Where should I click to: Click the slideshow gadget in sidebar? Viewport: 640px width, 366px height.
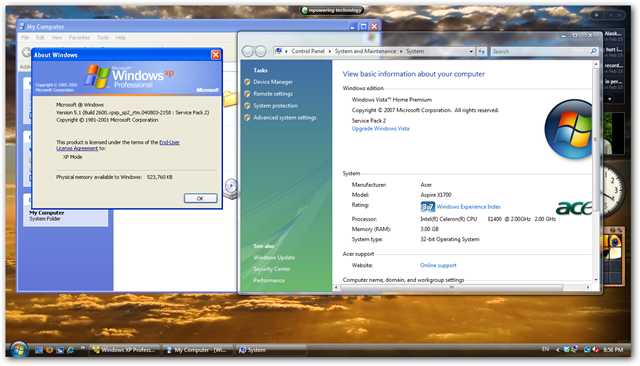pos(613,134)
